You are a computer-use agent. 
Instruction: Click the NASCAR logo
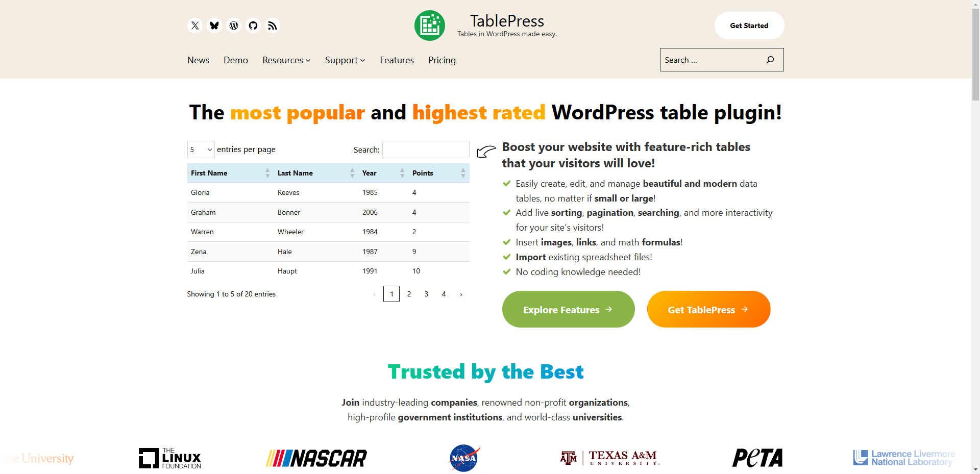tap(316, 458)
